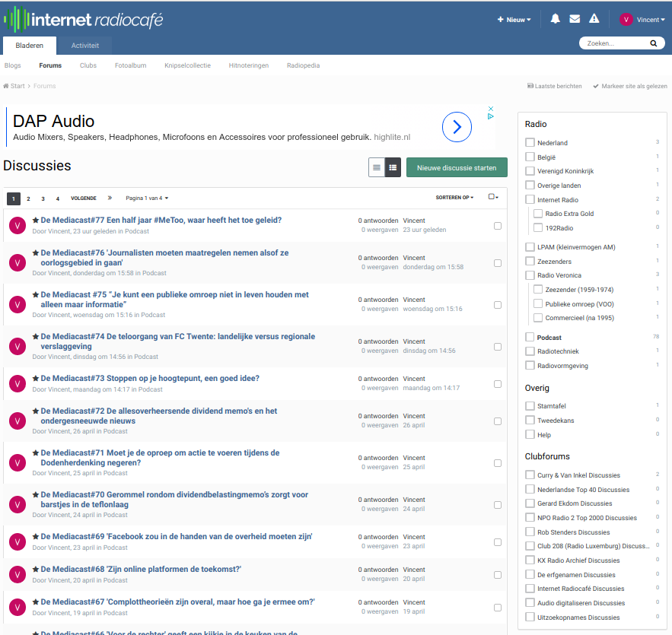Open the Radiopedia menu item

tap(303, 65)
